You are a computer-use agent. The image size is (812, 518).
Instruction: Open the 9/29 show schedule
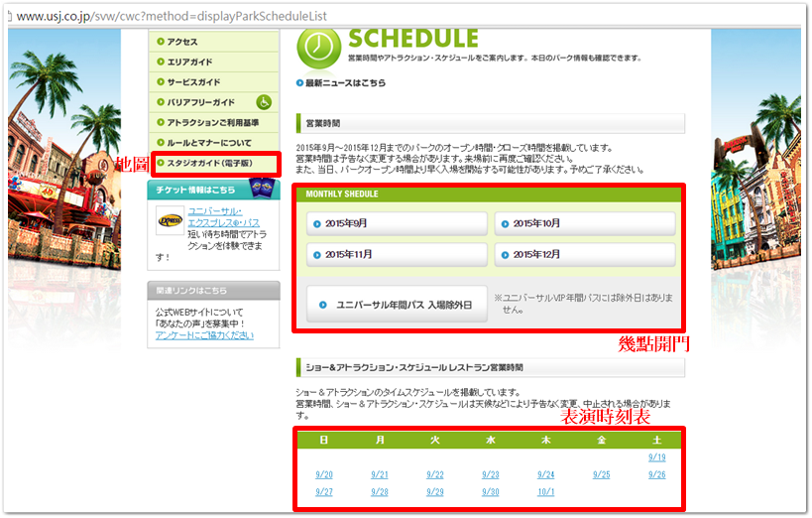pos(435,491)
